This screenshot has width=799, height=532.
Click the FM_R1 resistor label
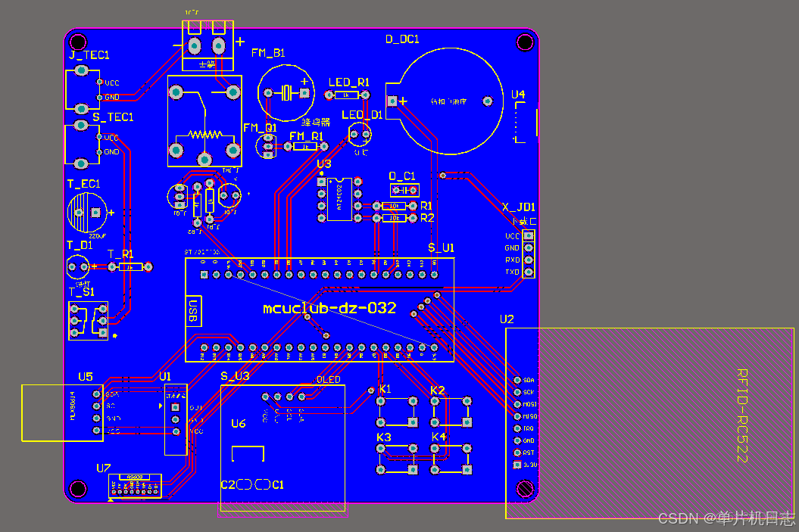(x=306, y=136)
